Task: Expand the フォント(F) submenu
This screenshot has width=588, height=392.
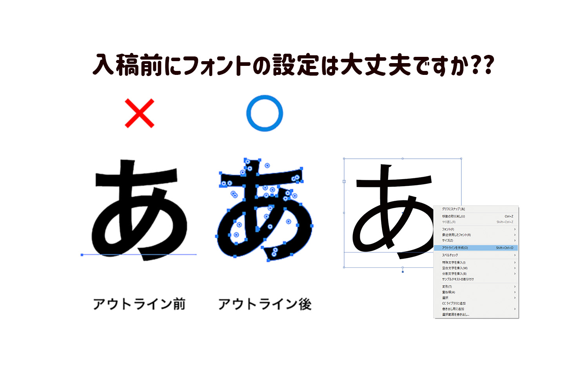Action: click(x=476, y=229)
